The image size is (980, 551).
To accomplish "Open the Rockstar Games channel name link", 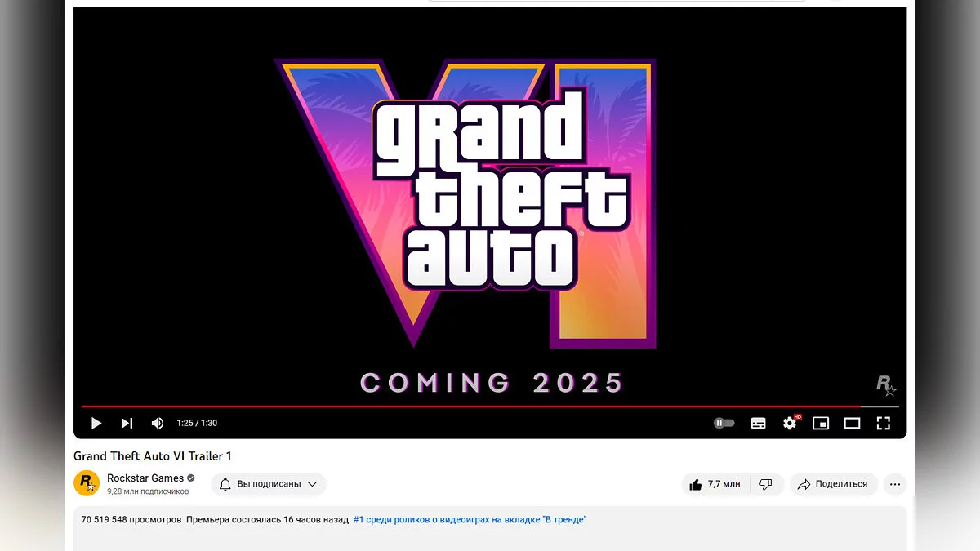I will [x=145, y=478].
